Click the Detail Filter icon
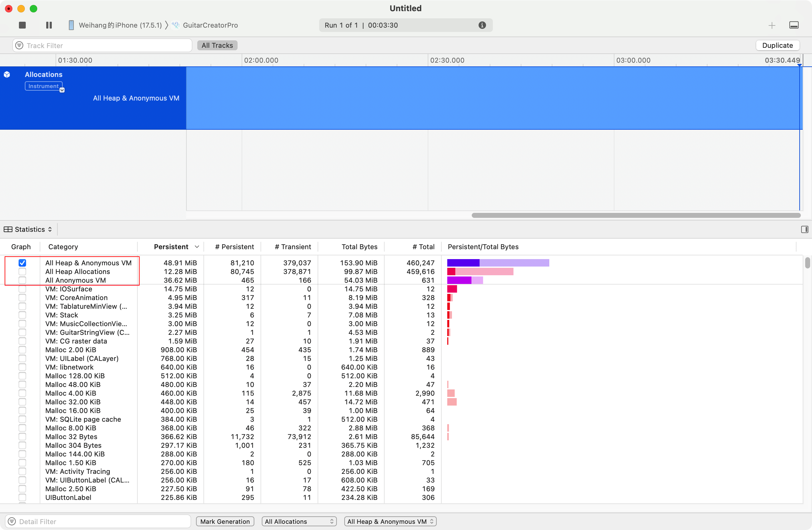The width and height of the screenshot is (812, 530). [12, 521]
